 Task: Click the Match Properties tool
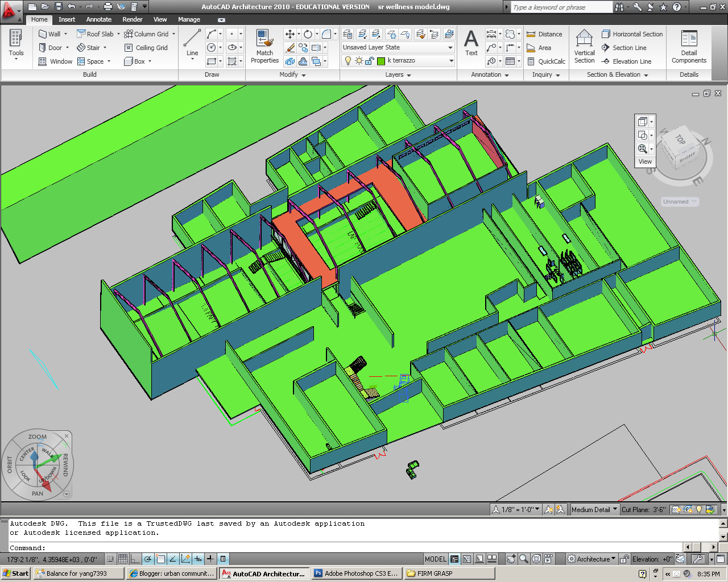pyautogui.click(x=264, y=47)
